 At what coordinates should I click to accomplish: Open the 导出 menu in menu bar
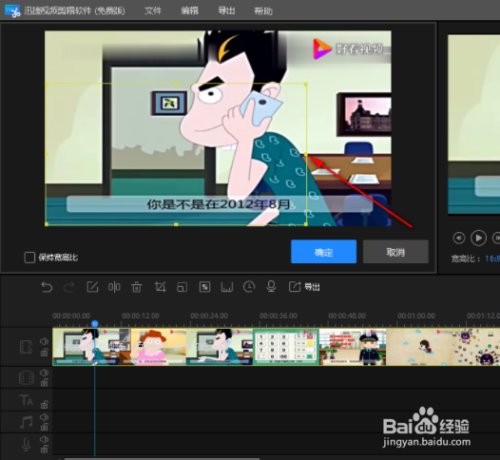click(227, 11)
